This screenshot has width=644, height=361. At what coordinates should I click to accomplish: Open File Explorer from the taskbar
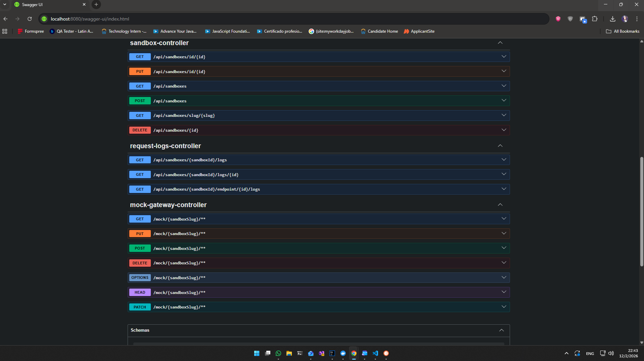coord(289,353)
